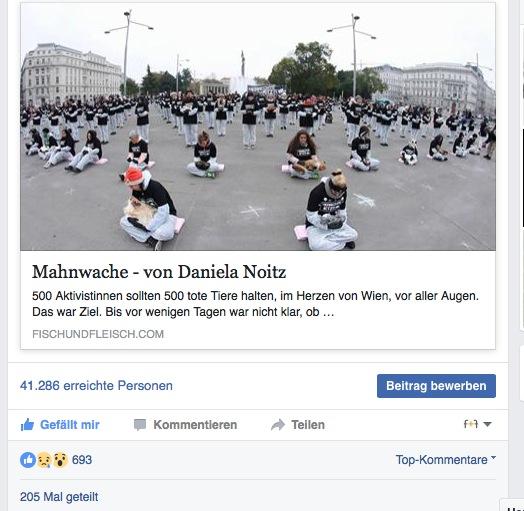Open the 693 reactions count
Screen dimensions: 524x511
click(82, 460)
